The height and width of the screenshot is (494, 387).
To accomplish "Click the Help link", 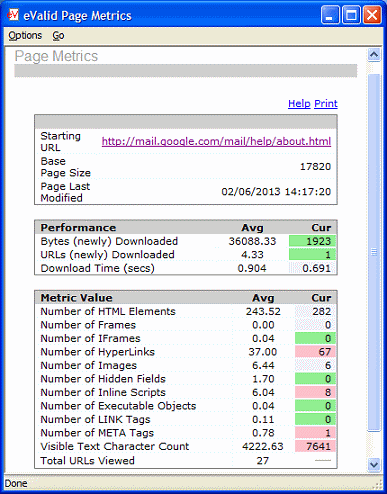I will 299,104.
